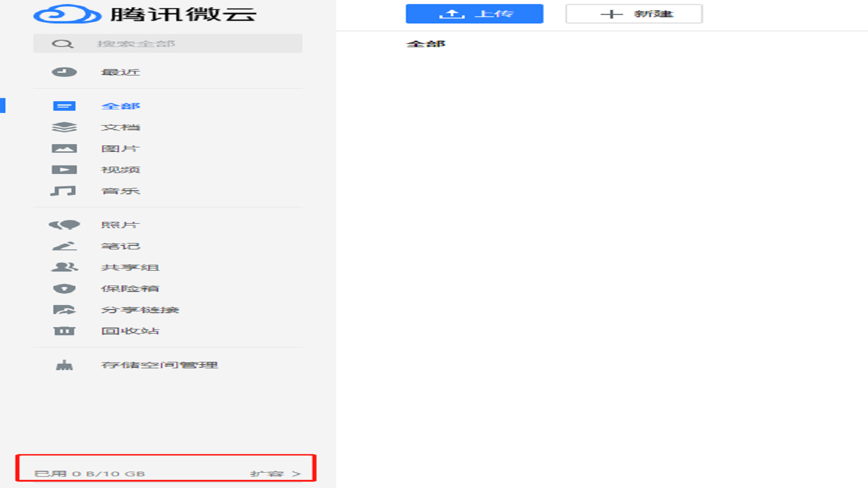Open the 图片 images category
868x488 pixels.
pyautogui.click(x=120, y=149)
